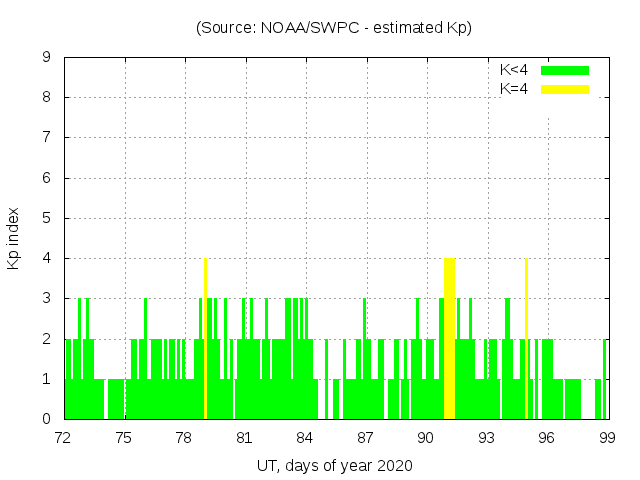This screenshot has height=480, width=640.
Task: Click the yellow bar near day 95
Action: pyautogui.click(x=526, y=338)
